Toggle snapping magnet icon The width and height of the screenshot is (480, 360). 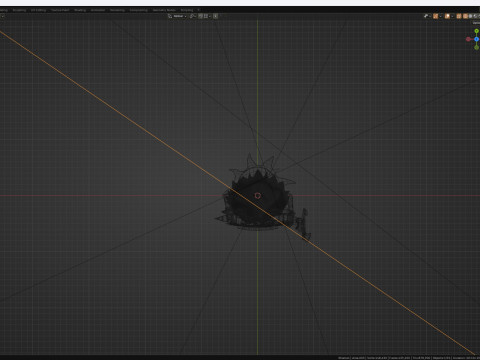click(200, 16)
